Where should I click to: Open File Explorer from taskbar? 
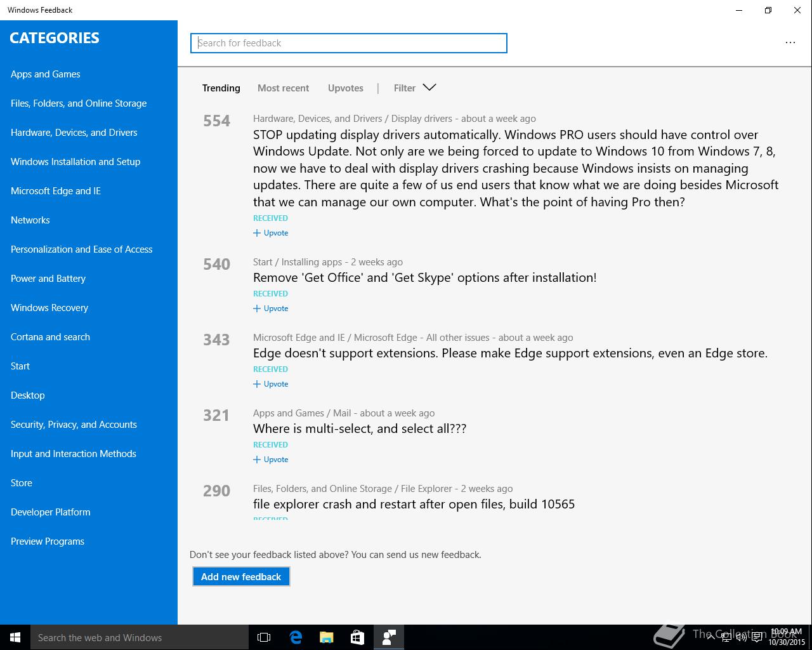point(327,637)
